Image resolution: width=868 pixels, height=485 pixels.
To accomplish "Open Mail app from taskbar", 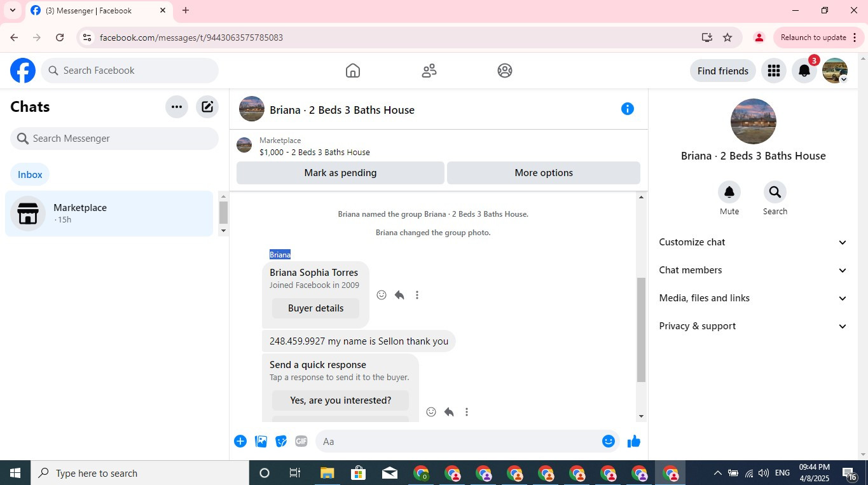I will coord(389,473).
